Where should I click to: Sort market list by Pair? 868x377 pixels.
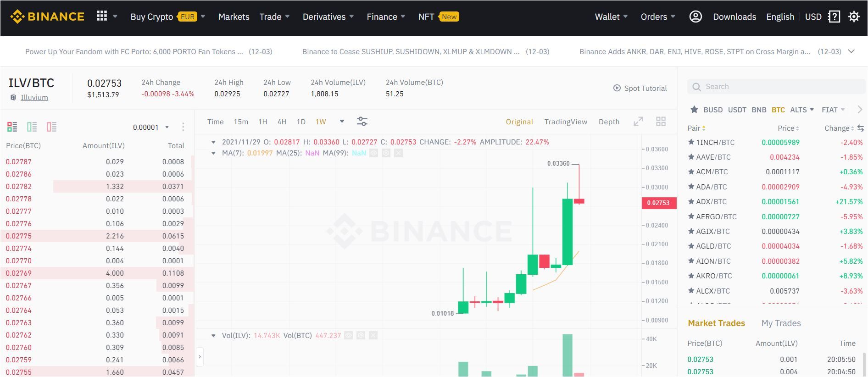696,128
